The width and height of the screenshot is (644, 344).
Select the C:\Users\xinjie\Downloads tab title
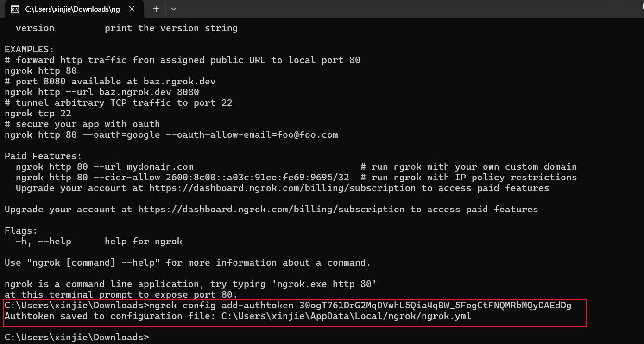click(x=73, y=9)
